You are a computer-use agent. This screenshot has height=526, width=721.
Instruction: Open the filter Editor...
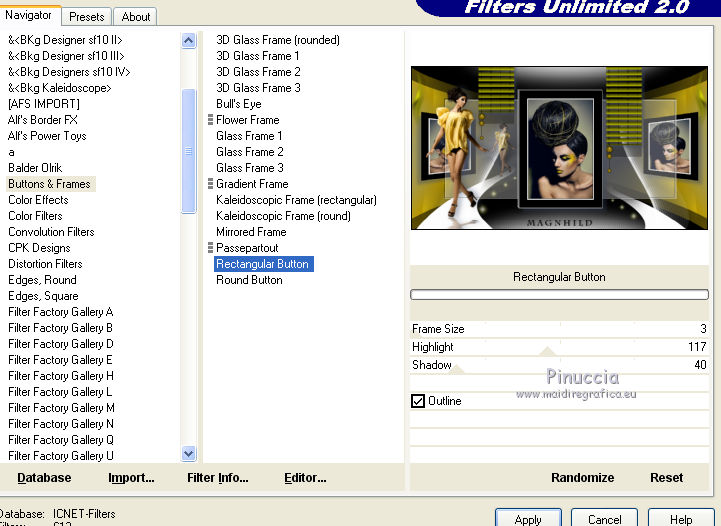point(305,478)
